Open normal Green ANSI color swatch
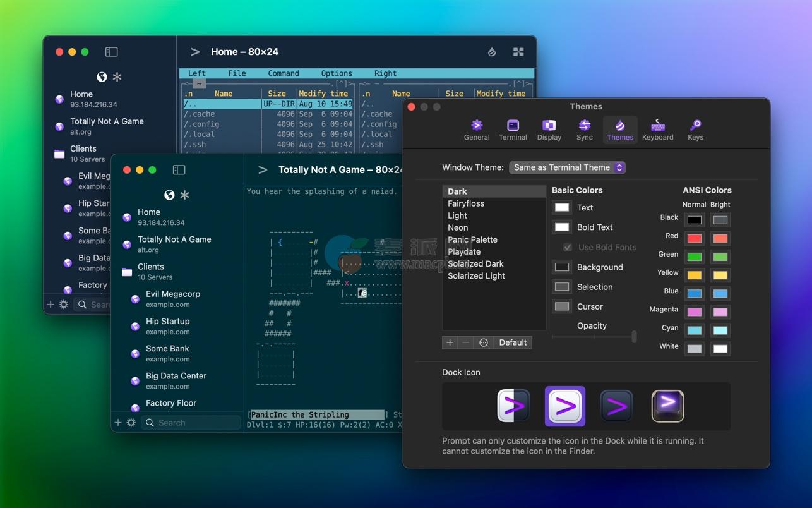812x508 pixels. point(695,257)
